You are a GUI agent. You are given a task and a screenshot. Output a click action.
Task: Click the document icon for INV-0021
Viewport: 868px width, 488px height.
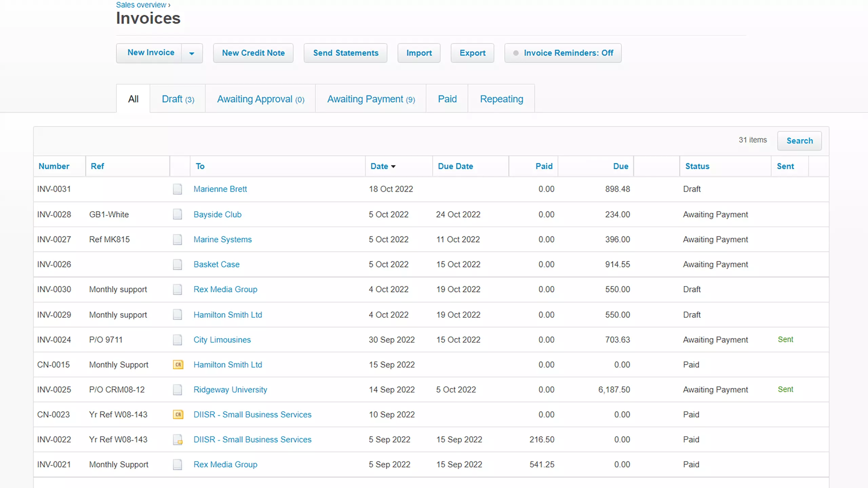[x=177, y=465]
